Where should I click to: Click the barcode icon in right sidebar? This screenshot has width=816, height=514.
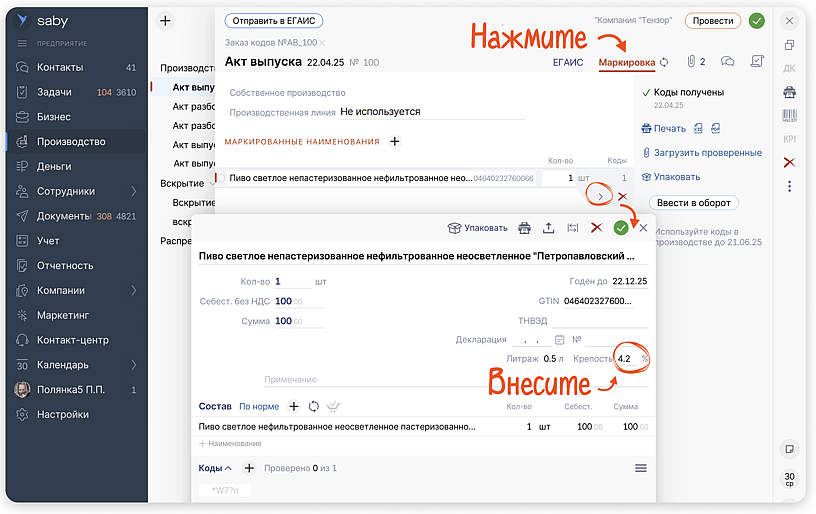789,115
